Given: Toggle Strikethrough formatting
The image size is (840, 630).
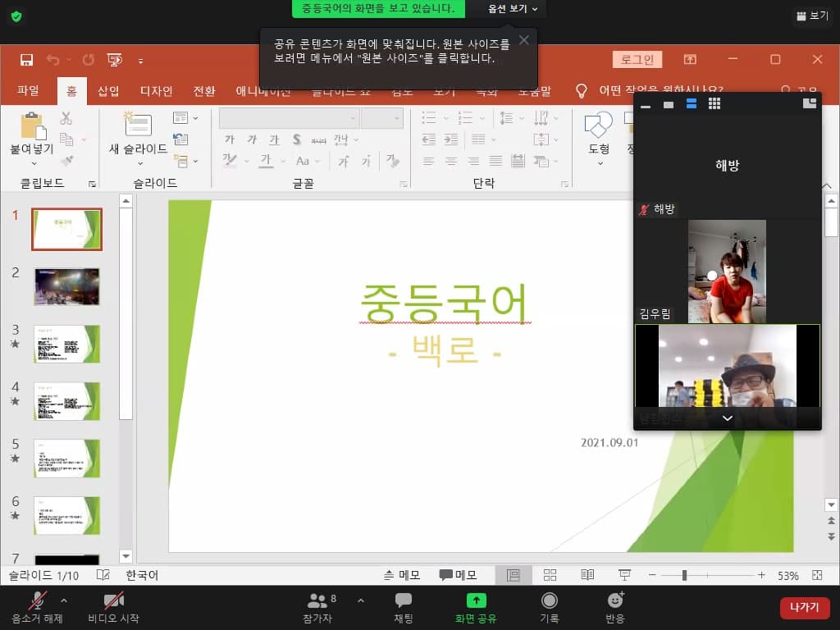Looking at the screenshot, I should [319, 140].
